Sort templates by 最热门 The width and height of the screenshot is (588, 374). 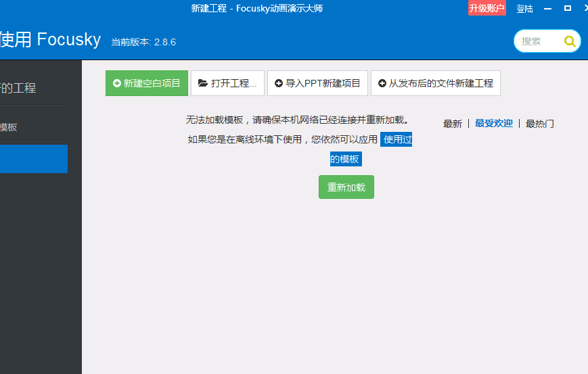[x=540, y=124]
